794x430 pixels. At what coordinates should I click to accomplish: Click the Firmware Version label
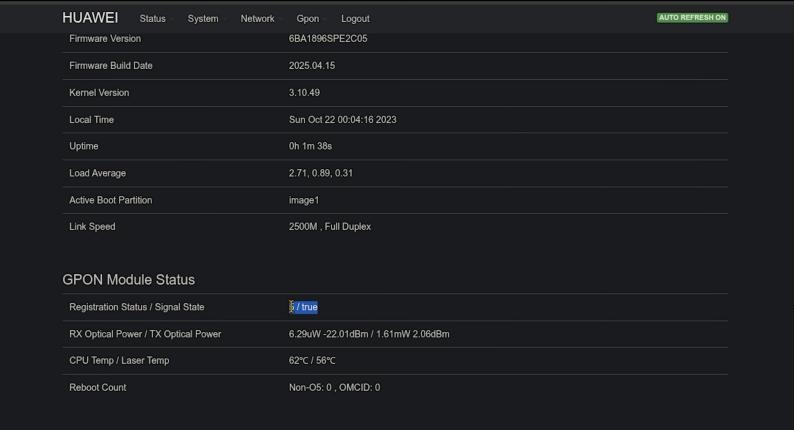pyautogui.click(x=105, y=38)
